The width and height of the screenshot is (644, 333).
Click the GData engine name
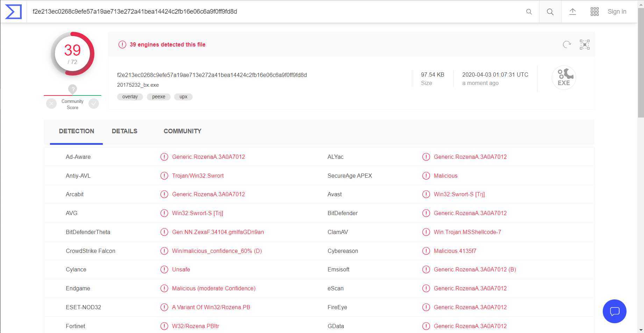click(x=336, y=326)
